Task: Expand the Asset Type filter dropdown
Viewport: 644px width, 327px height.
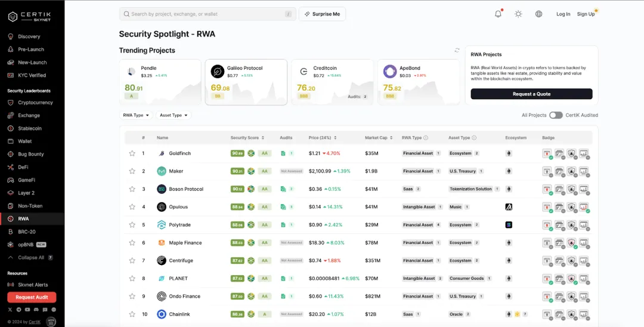Action: tap(174, 115)
